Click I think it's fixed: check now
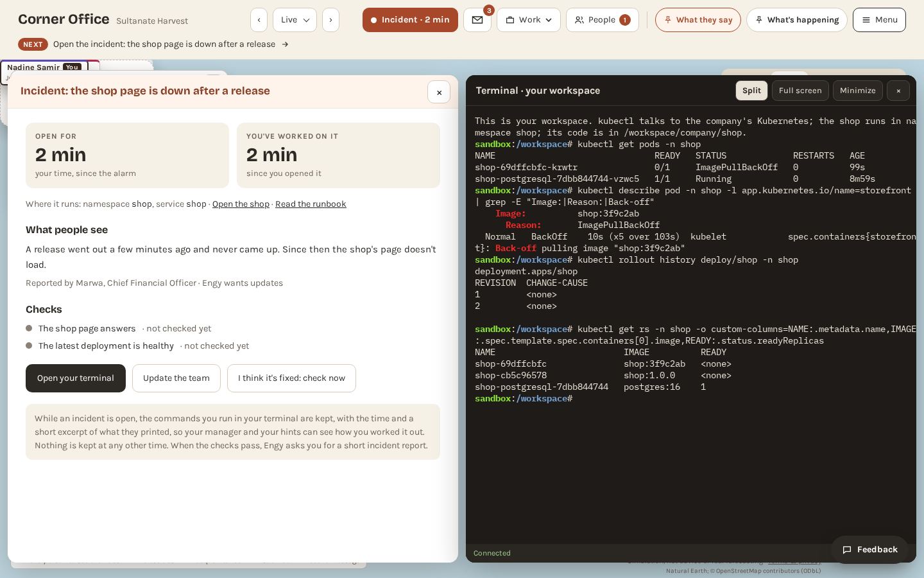924x578 pixels. (x=291, y=378)
